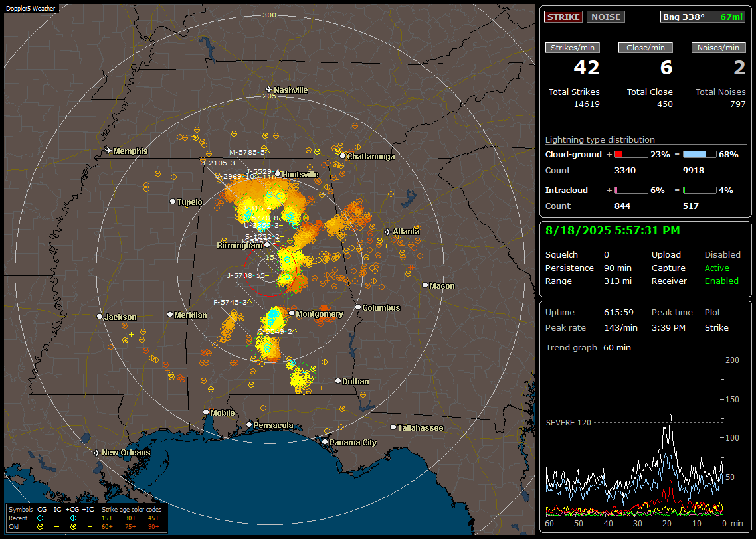This screenshot has width=756, height=539.
Task: Click the Macon city marker
Action: point(425,285)
